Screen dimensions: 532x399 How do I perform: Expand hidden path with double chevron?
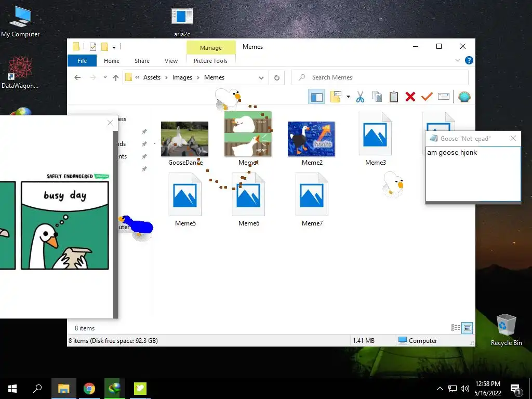(137, 77)
